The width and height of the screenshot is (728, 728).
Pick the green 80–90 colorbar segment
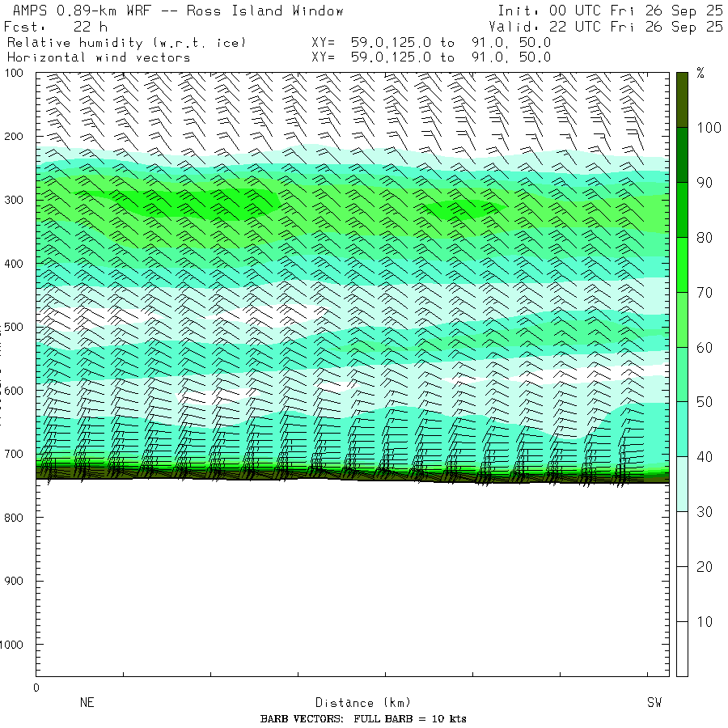click(682, 210)
